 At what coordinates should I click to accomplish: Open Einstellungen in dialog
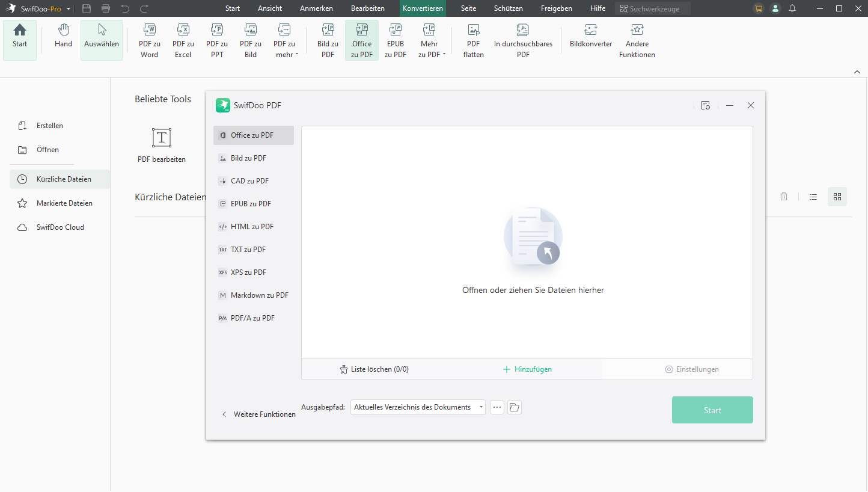click(x=691, y=369)
